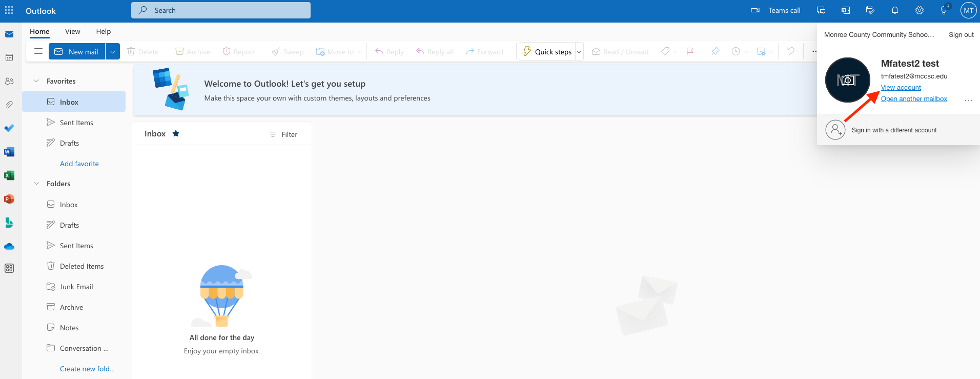Image resolution: width=980 pixels, height=379 pixels.
Task: Open OneDrive cloud icon
Action: coord(9,246)
